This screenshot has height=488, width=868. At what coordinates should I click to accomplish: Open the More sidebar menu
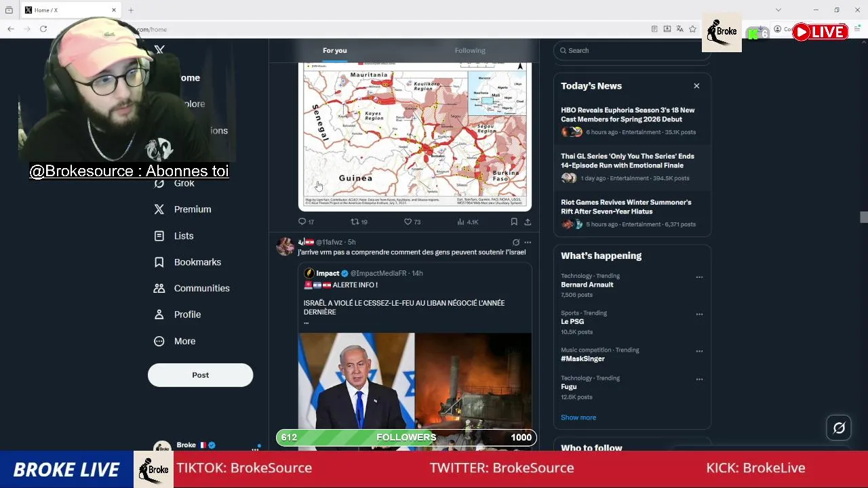pos(175,341)
